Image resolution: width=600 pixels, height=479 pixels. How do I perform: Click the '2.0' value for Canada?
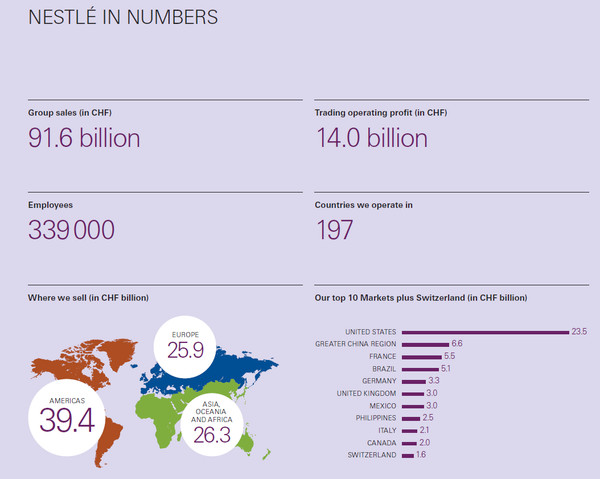pos(424,442)
